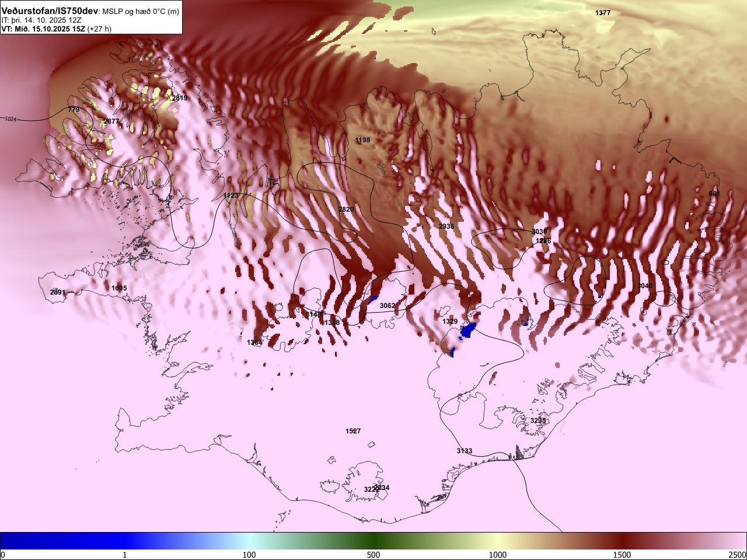The height and width of the screenshot is (560, 747).
Task: Click the 'Veðurstofan/IS750dev' map title
Action: click(x=50, y=11)
